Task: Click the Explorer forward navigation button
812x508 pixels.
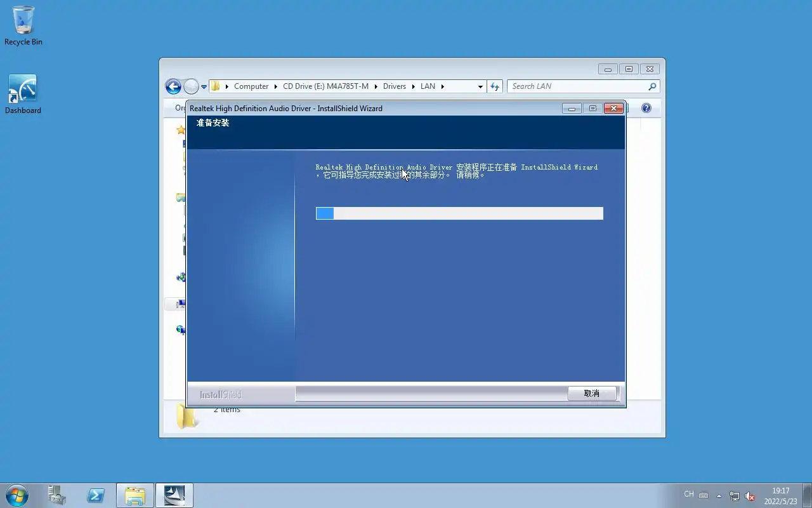Action: tap(191, 86)
